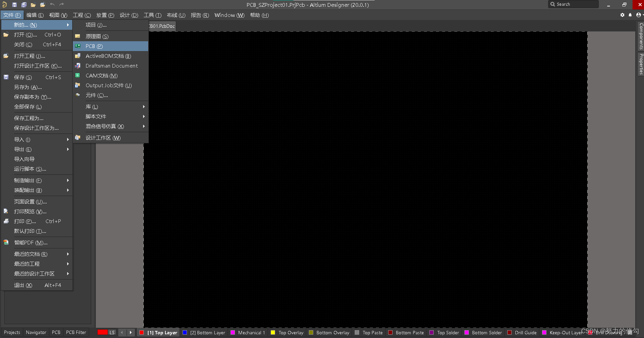Click 保存 (S) menu item
644x338 pixels.
point(37,77)
